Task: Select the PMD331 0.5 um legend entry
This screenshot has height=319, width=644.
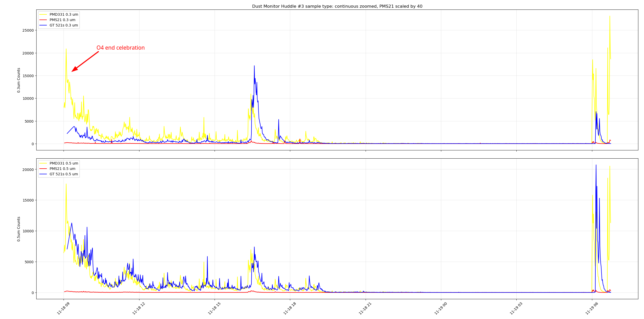Action: click(x=64, y=163)
